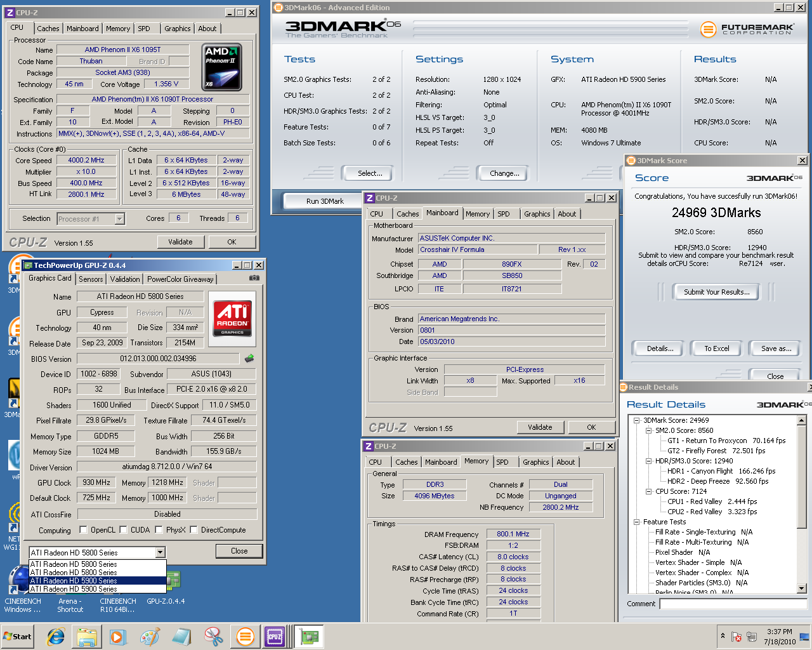Image resolution: width=812 pixels, height=650 pixels.
Task: Click the Comment input field
Action: pos(733,604)
